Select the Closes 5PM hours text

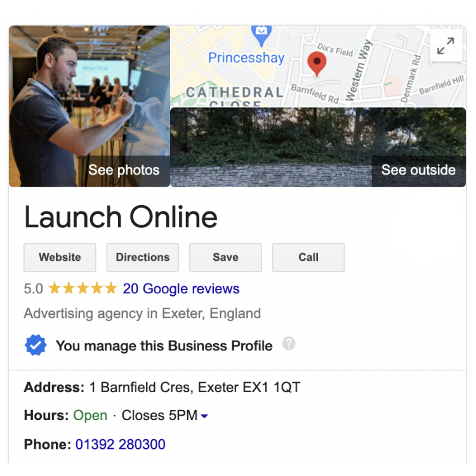pyautogui.click(x=159, y=415)
